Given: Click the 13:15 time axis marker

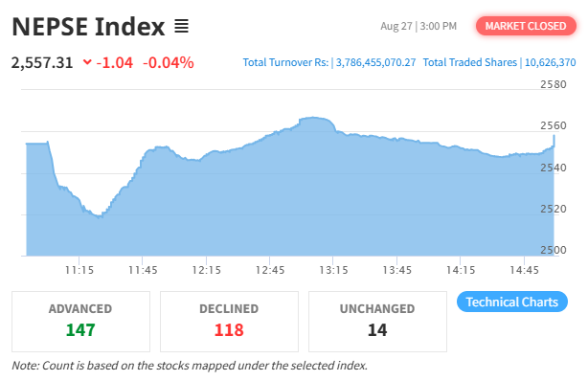Looking at the screenshot, I should 333,270.
